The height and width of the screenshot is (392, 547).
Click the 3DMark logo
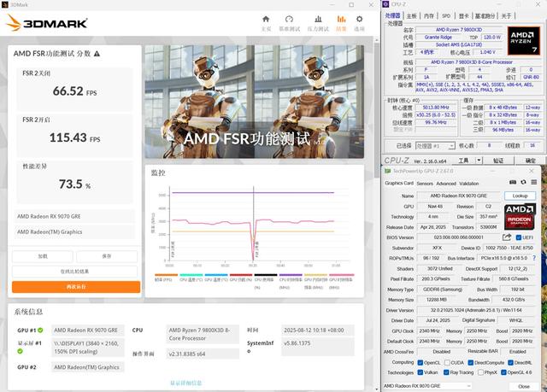46,23
